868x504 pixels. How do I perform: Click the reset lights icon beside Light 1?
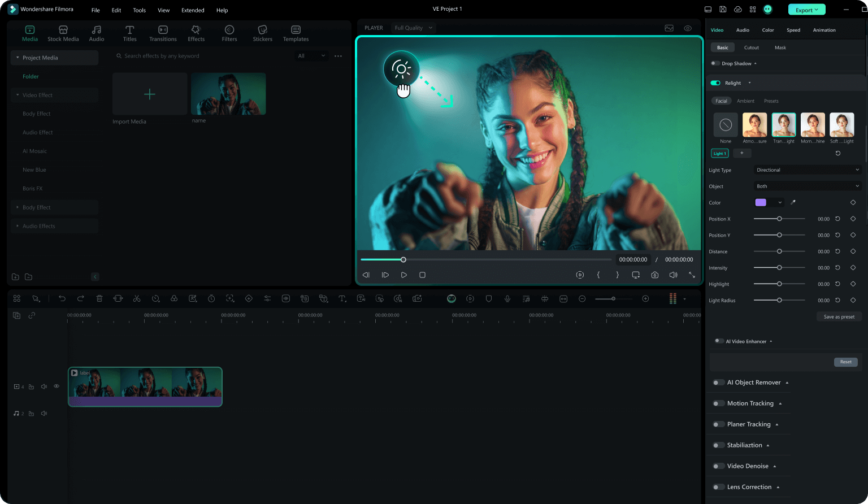(x=838, y=153)
